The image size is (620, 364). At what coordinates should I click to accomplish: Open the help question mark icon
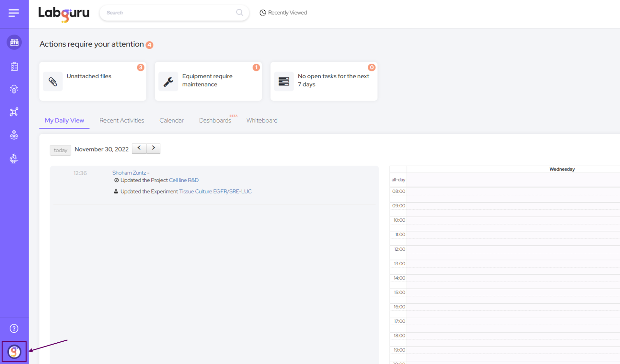click(x=14, y=328)
